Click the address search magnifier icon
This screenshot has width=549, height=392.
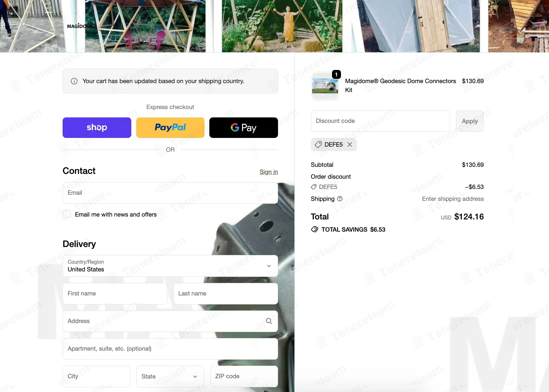click(269, 321)
